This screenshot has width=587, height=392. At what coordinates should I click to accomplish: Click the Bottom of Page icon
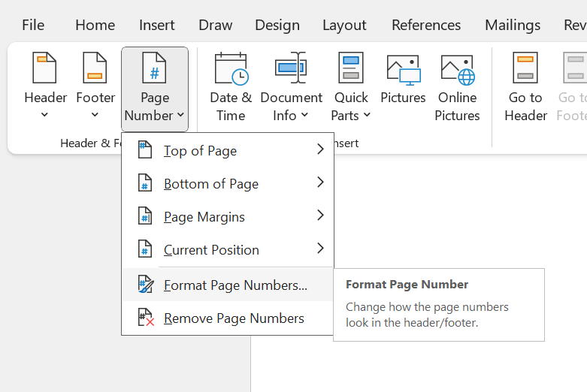pos(145,183)
